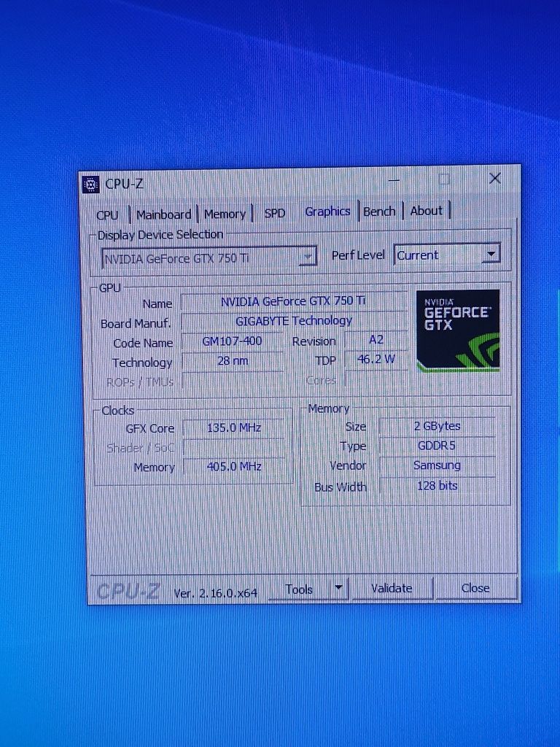Click the Close button at bottom

coord(475,588)
